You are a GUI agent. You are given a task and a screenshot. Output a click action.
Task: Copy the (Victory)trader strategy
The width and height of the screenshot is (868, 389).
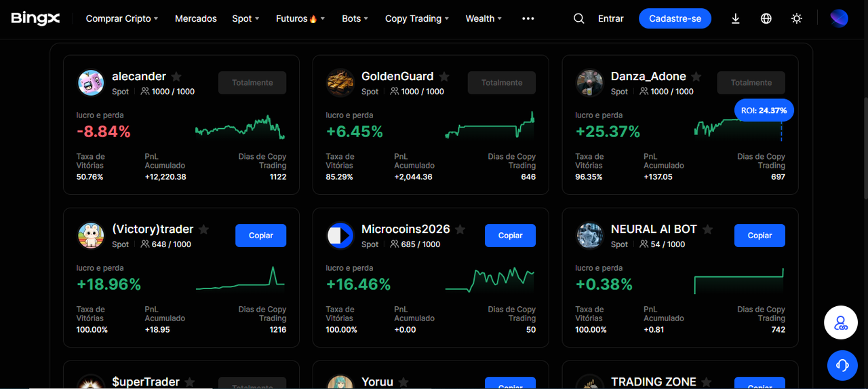click(x=260, y=236)
